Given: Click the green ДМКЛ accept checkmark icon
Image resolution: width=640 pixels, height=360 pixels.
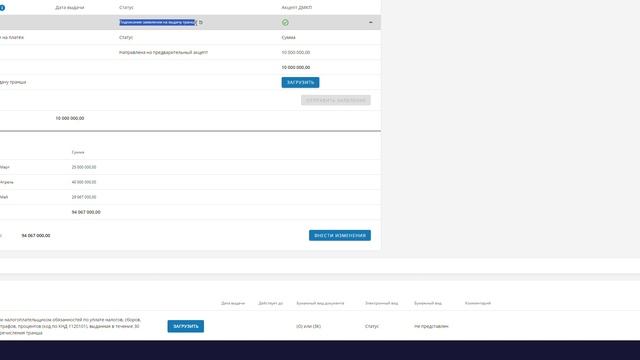Looking at the screenshot, I should (285, 22).
